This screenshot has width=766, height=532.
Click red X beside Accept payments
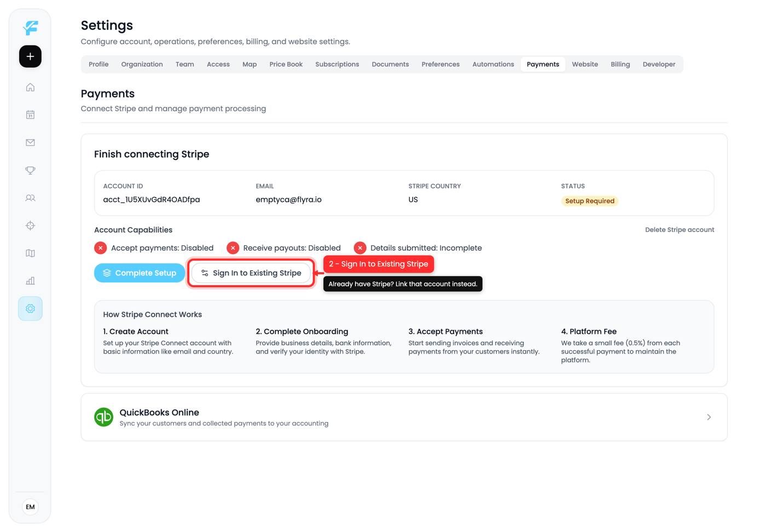101,248
